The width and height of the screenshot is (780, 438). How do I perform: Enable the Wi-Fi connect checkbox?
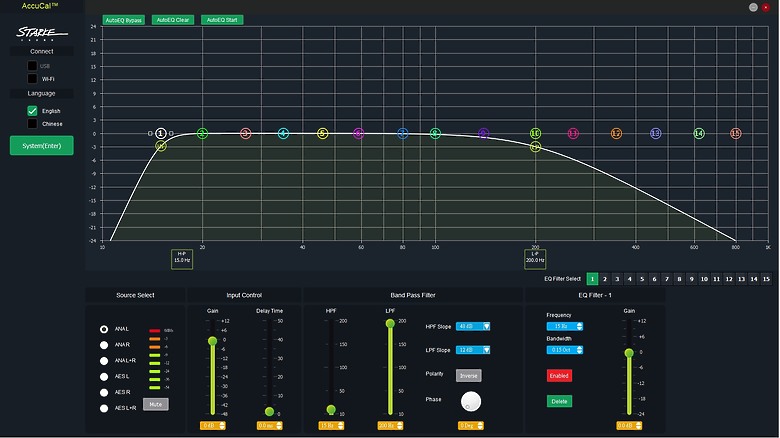pos(32,79)
